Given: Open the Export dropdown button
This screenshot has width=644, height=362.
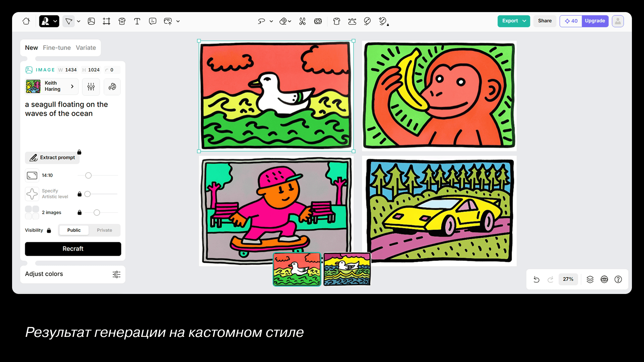Looking at the screenshot, I should (x=514, y=21).
